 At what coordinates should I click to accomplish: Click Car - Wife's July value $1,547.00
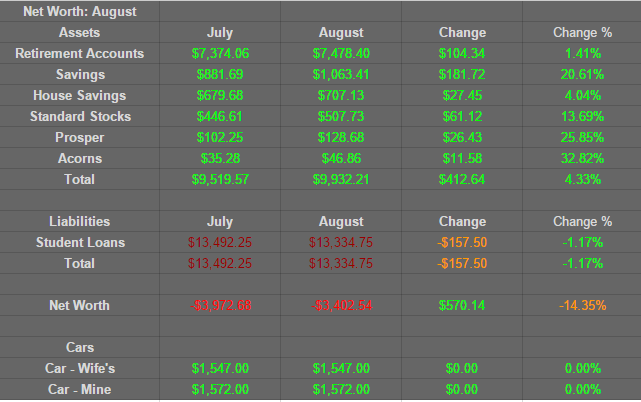pyautogui.click(x=220, y=369)
